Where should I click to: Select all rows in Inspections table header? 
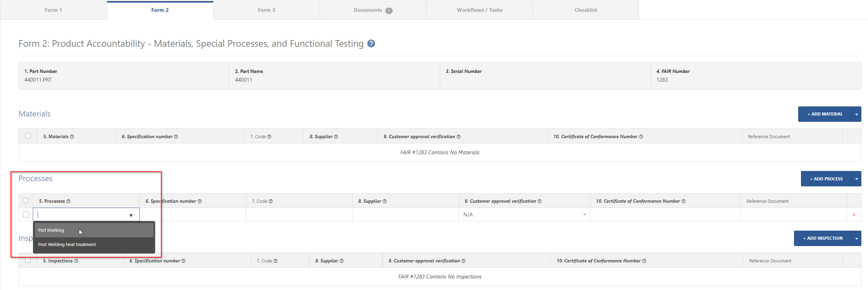28,260
